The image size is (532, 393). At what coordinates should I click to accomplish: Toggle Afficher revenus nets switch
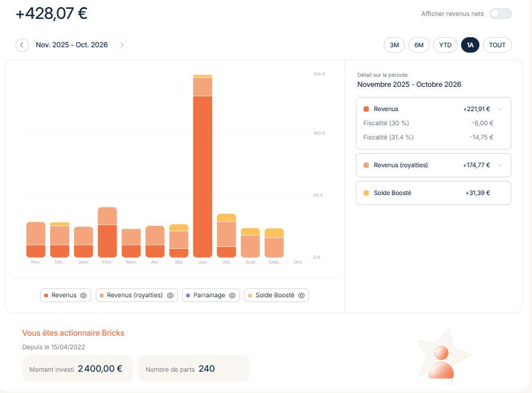(x=501, y=14)
